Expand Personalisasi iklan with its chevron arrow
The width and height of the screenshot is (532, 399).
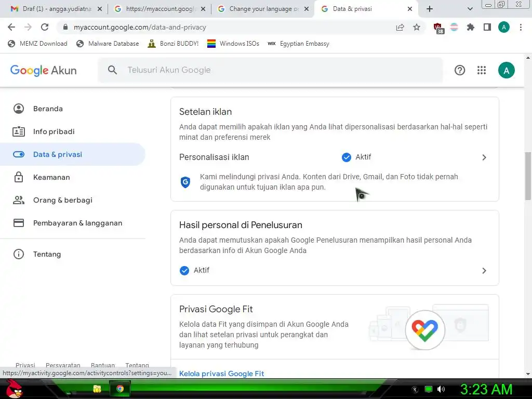tap(484, 157)
